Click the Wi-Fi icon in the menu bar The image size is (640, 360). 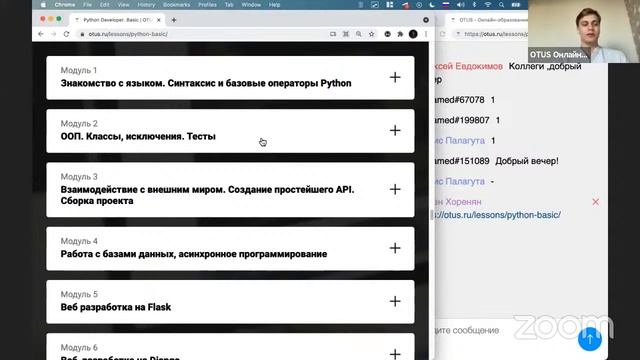(x=488, y=5)
